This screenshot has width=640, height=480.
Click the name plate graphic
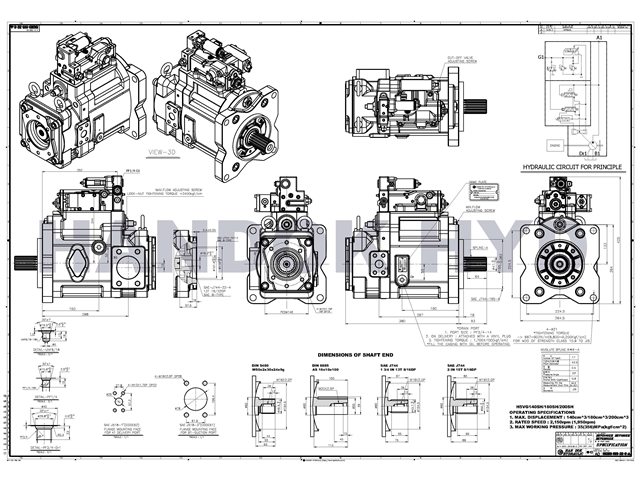[x=484, y=192]
